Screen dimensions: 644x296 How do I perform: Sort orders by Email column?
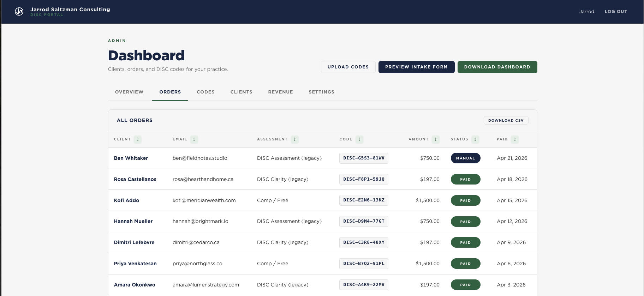pyautogui.click(x=194, y=139)
